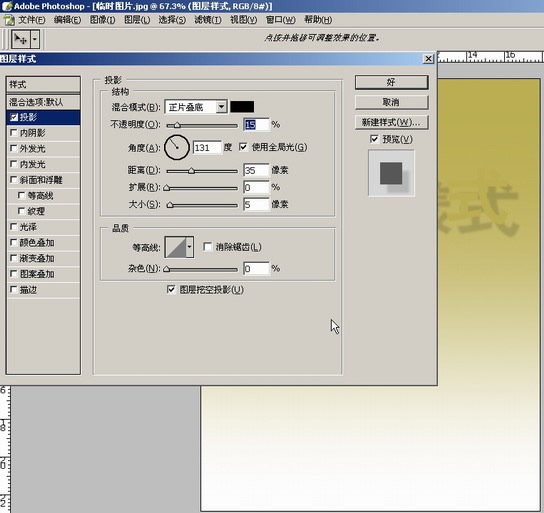Image resolution: width=544 pixels, height=513 pixels.
Task: Click the style preview thumbnail
Action: 391,173
